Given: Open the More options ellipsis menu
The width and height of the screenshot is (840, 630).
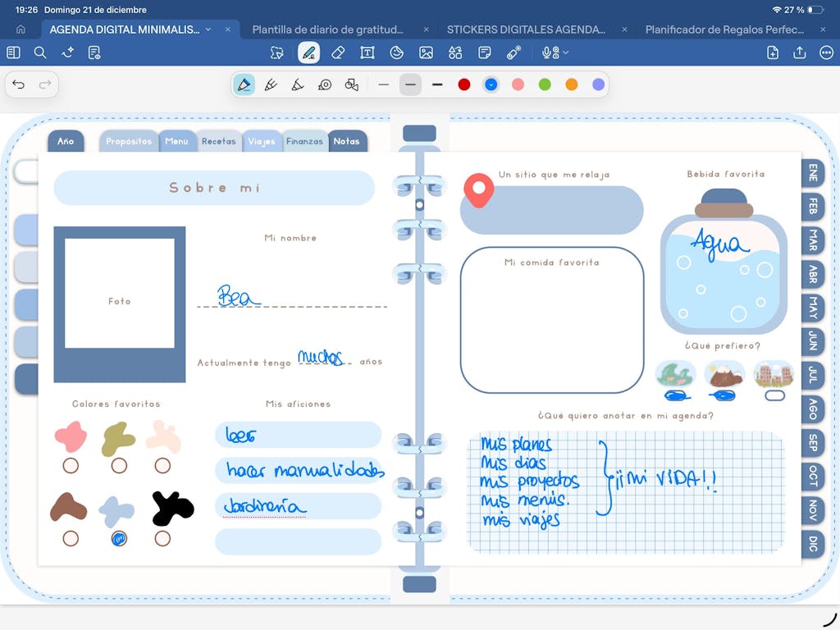Looking at the screenshot, I should pyautogui.click(x=826, y=52).
